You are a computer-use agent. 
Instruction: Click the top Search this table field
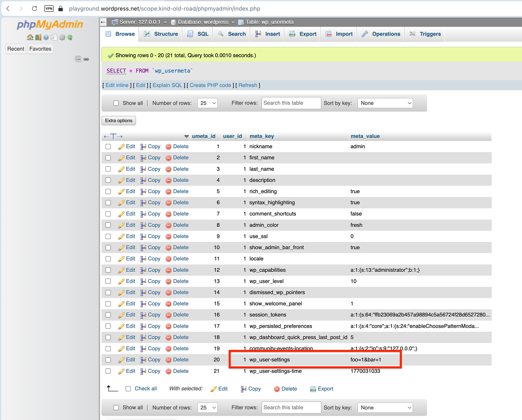(x=291, y=103)
